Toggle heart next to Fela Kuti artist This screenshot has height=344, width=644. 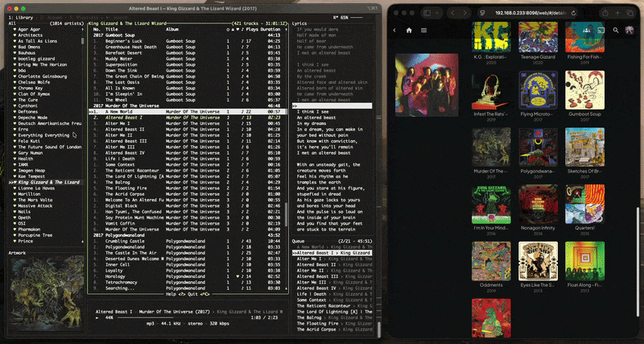tap(14, 141)
